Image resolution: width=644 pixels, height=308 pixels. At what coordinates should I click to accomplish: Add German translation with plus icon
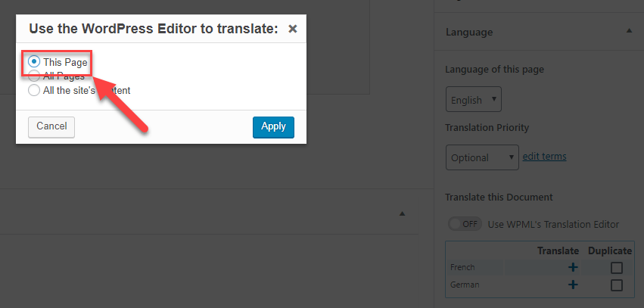[573, 285]
